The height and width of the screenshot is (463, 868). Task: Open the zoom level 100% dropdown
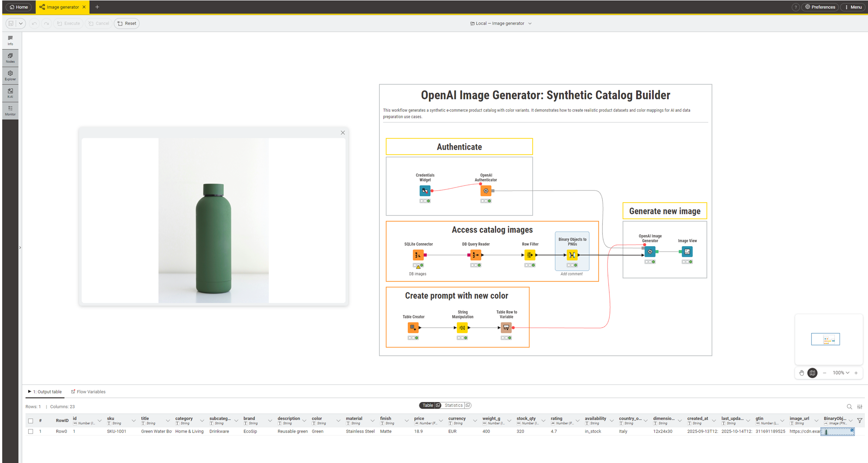[x=841, y=373]
